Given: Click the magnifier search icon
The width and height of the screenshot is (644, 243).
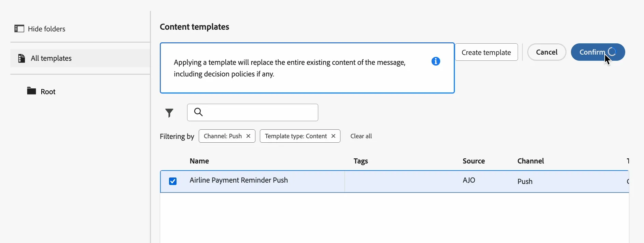Looking at the screenshot, I should point(198,112).
